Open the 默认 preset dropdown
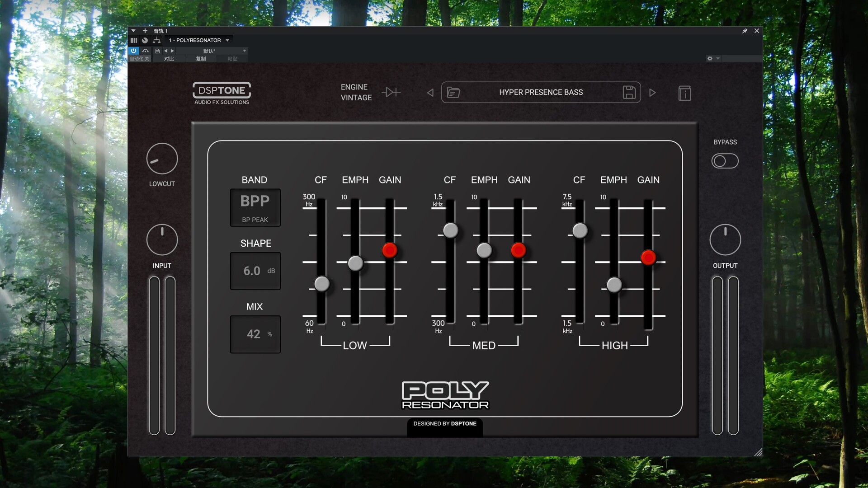The height and width of the screenshot is (488, 868). coord(245,51)
